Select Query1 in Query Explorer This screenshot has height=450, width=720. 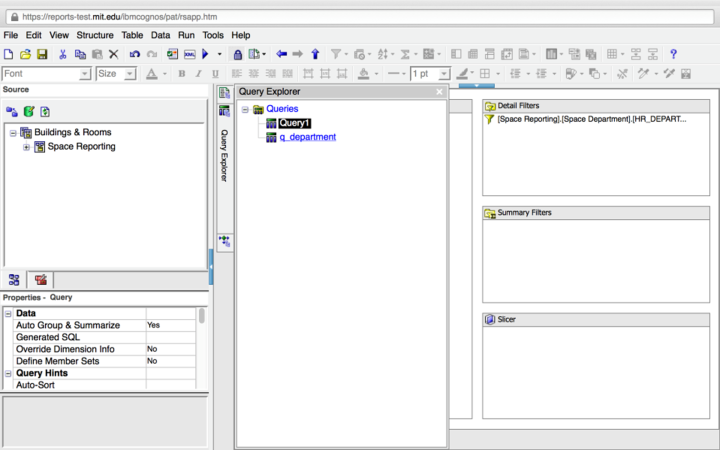(x=294, y=123)
